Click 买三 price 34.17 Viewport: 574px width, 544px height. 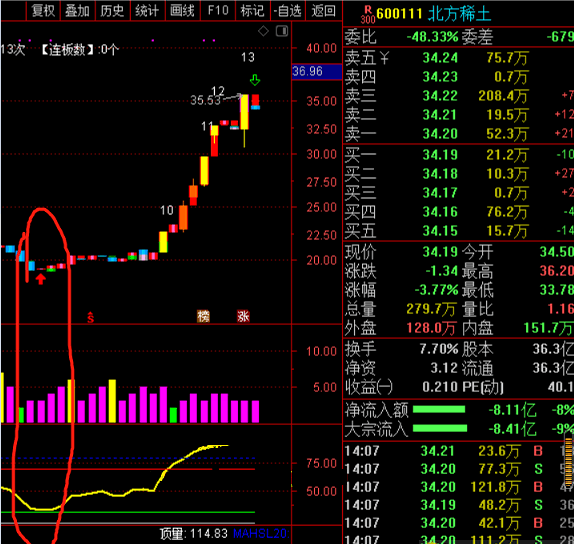(440, 193)
